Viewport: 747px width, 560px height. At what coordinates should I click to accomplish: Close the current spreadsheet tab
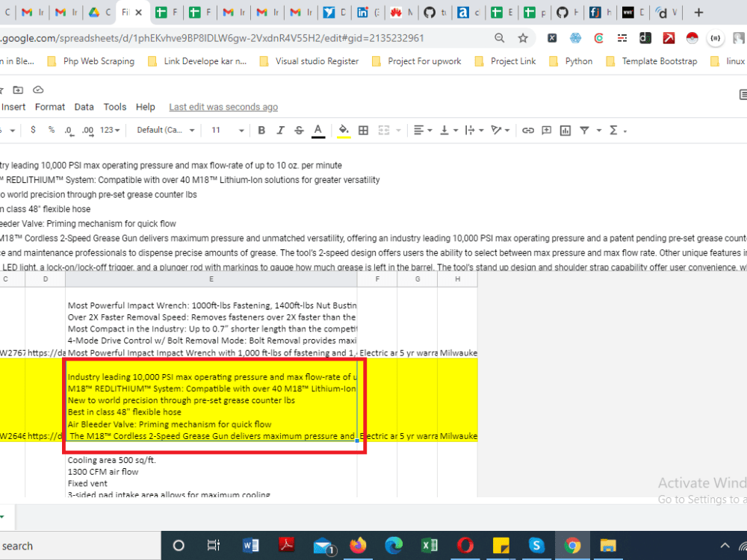(x=139, y=13)
